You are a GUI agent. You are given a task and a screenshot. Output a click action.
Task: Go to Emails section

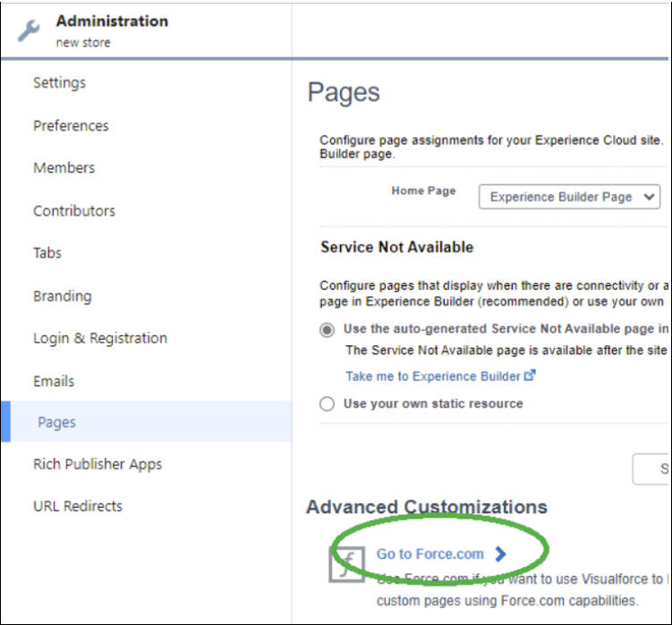pos(54,381)
